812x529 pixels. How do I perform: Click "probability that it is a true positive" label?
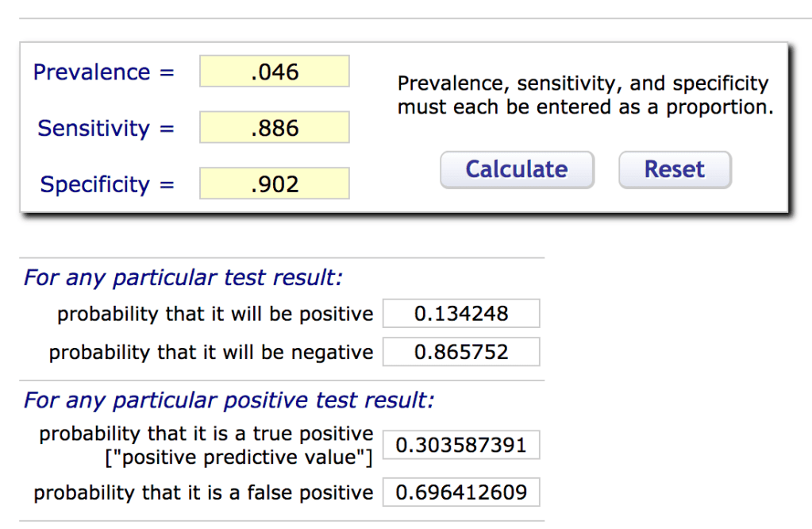click(206, 434)
